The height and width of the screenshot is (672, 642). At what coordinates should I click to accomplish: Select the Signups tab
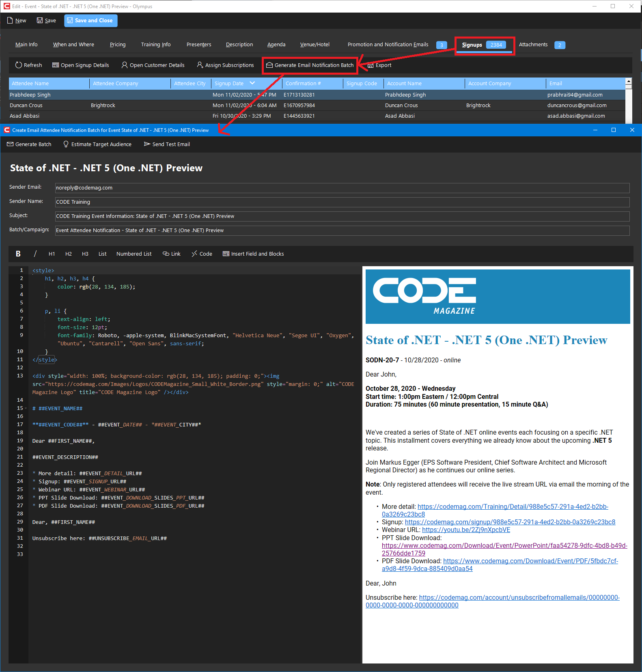pyautogui.click(x=484, y=45)
